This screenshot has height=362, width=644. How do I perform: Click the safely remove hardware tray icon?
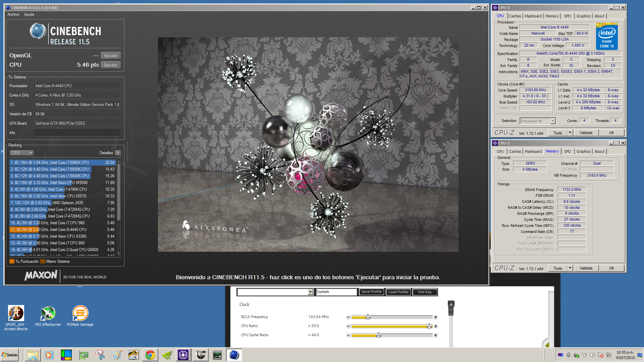(577, 355)
